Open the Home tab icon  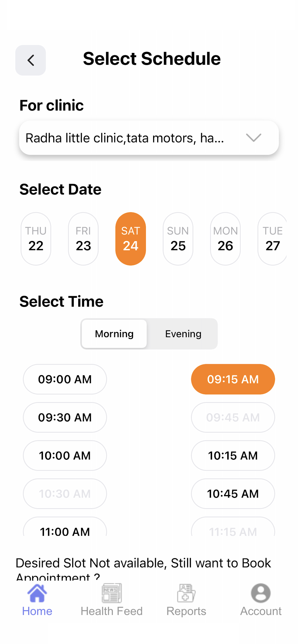click(37, 593)
